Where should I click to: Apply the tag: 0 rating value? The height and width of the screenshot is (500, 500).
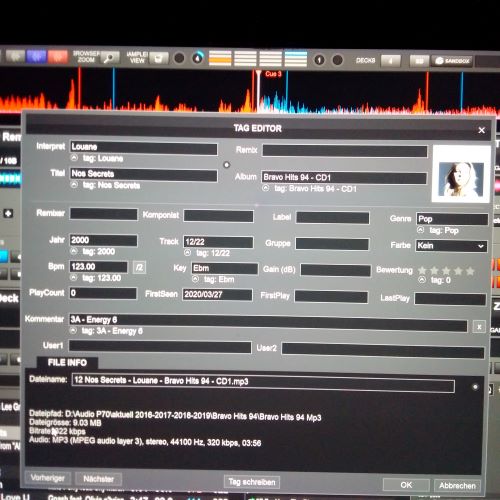coord(422,279)
